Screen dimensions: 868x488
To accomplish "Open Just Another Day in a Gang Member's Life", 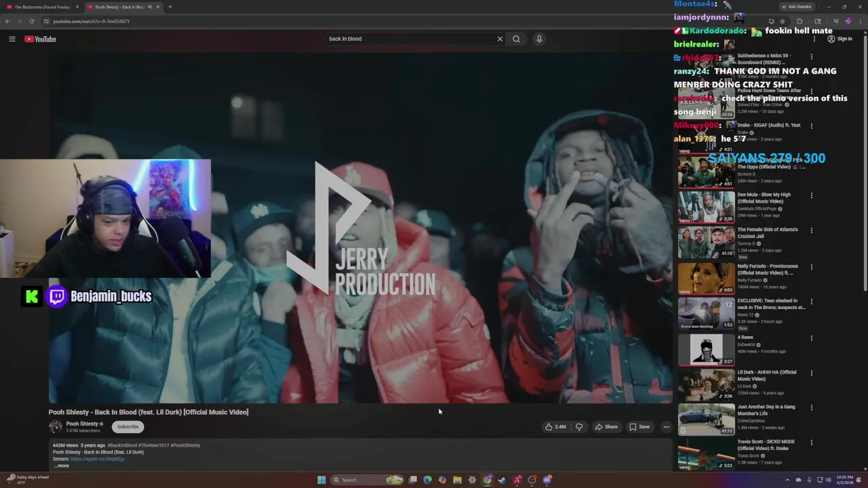I will (x=766, y=410).
